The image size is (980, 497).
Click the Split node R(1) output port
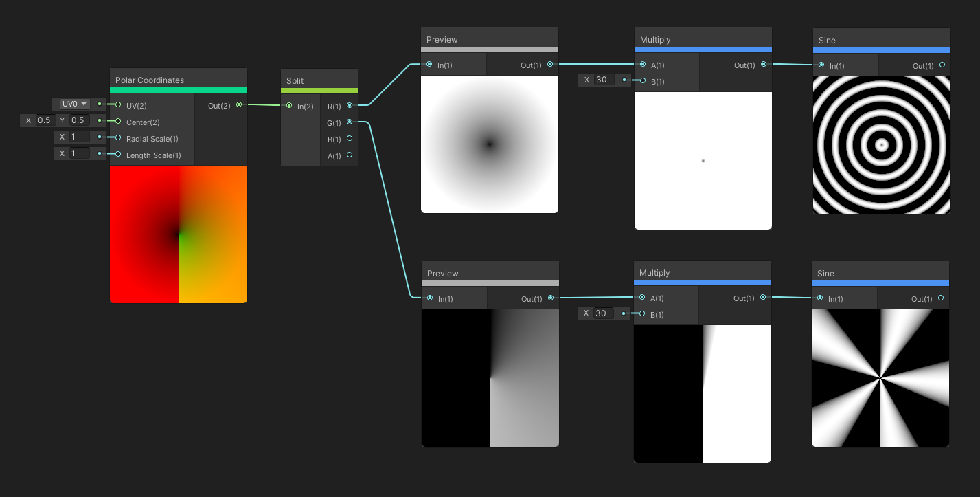pyautogui.click(x=350, y=106)
